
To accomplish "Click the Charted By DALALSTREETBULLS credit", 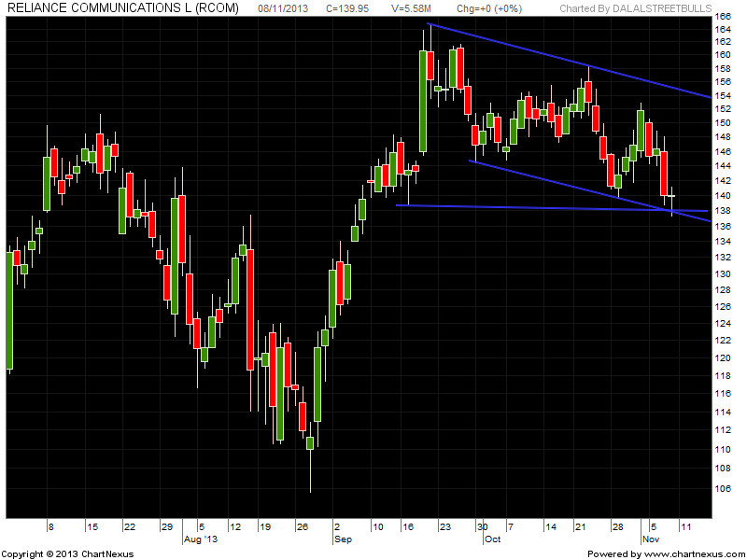I will tap(636, 8).
